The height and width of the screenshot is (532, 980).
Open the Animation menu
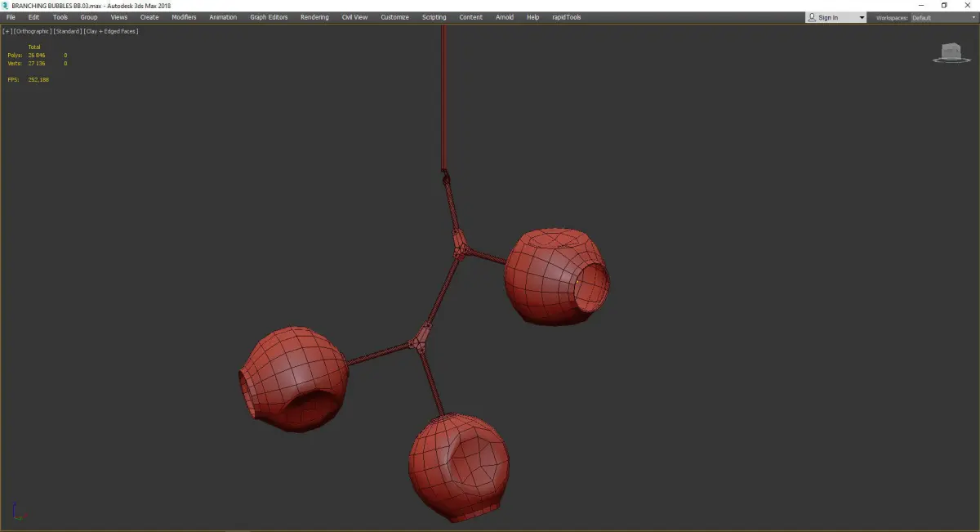[x=223, y=17]
